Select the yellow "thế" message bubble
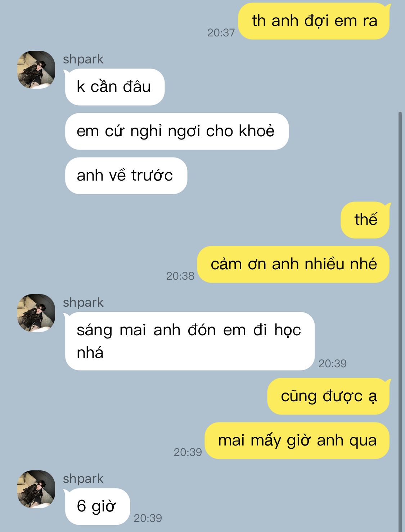 tap(366, 220)
